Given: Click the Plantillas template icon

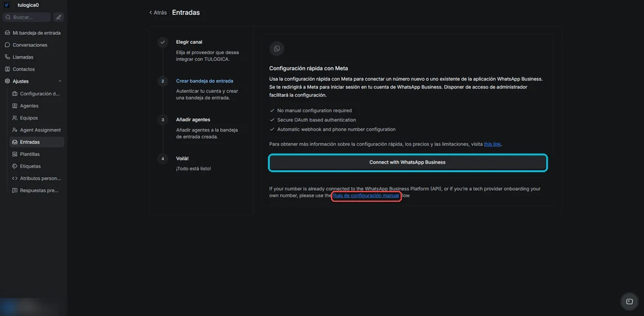Looking at the screenshot, I should click(15, 154).
